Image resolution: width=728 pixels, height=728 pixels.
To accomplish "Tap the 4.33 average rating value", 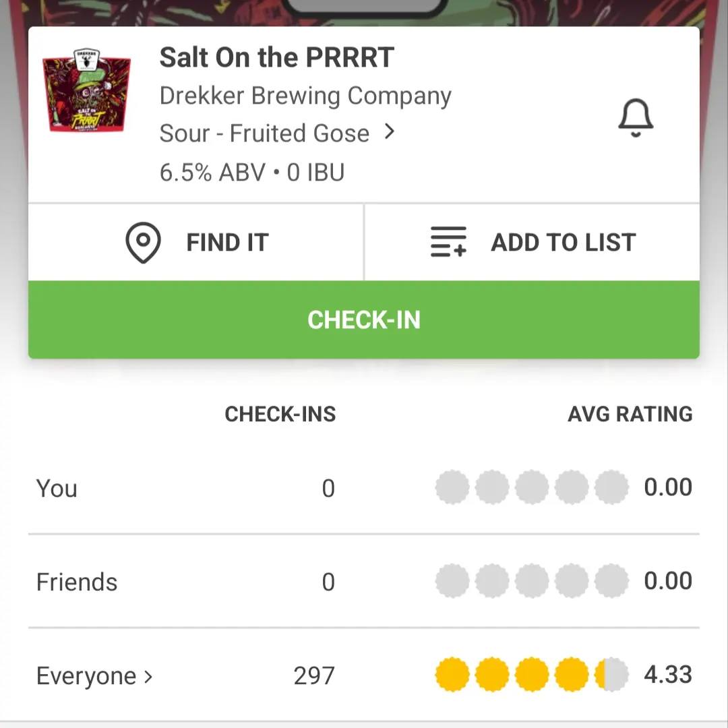I will [x=668, y=675].
